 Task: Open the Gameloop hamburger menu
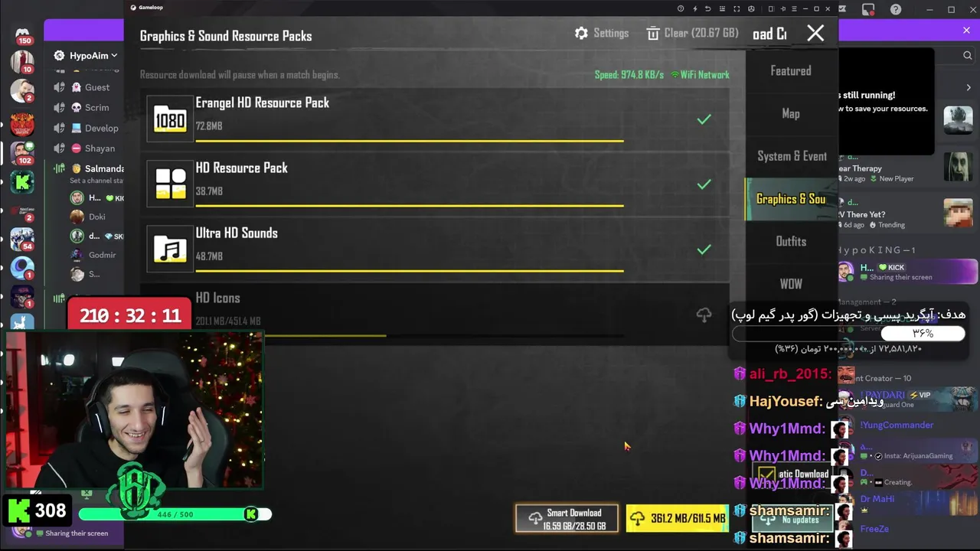coord(794,9)
